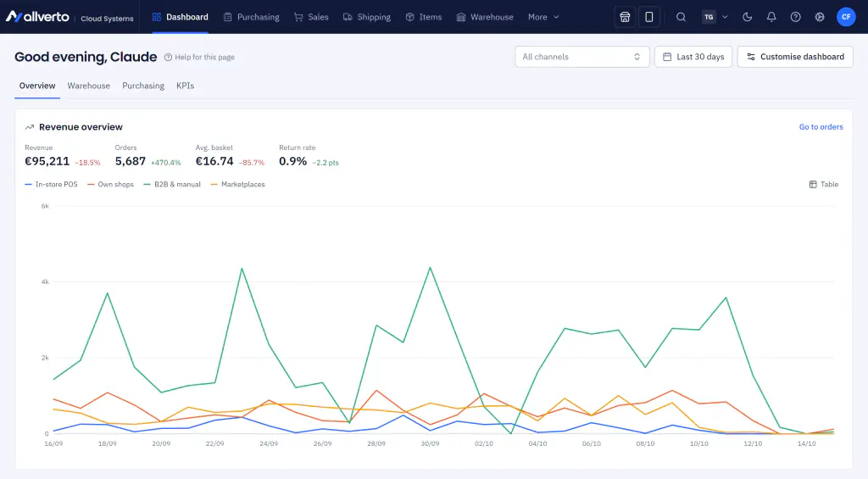Open the POS store icon in the top bar
The image size is (868, 479).
click(625, 17)
